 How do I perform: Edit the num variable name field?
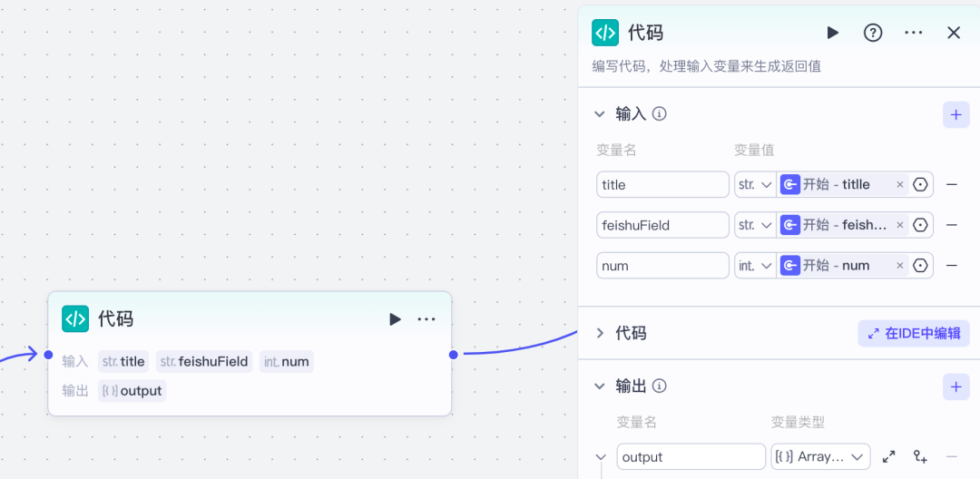[x=662, y=266]
